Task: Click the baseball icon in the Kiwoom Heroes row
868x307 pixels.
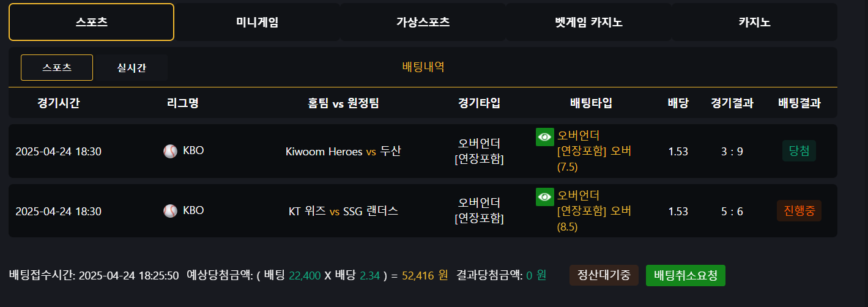Action: pyautogui.click(x=170, y=151)
